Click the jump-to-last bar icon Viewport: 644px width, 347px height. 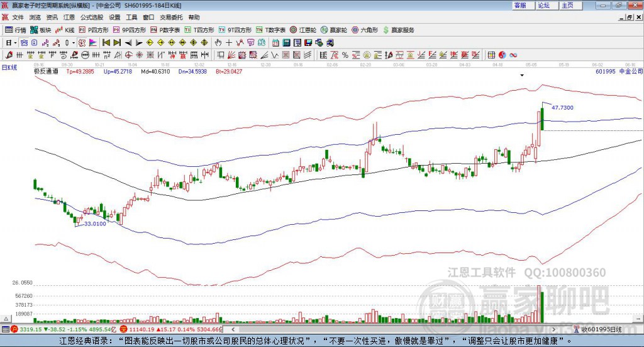pos(117,43)
